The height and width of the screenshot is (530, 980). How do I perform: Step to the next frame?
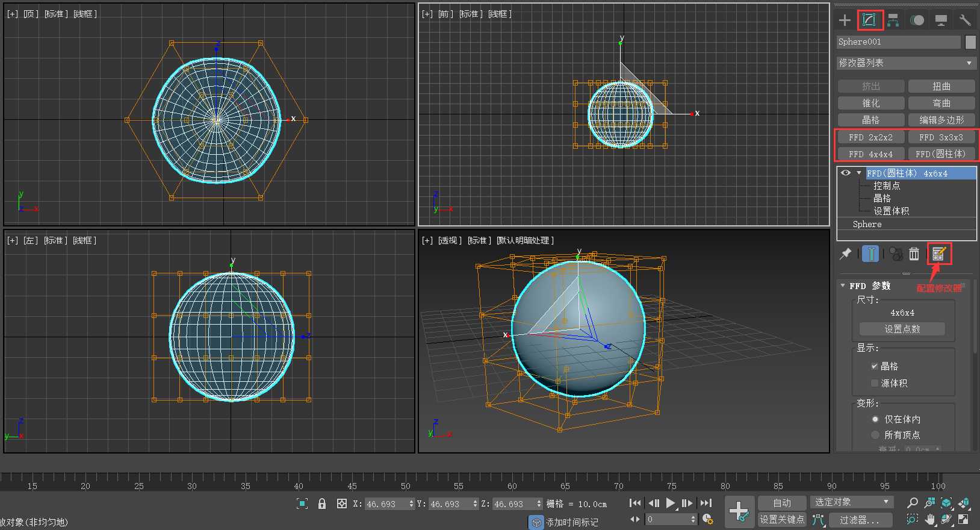coord(687,503)
